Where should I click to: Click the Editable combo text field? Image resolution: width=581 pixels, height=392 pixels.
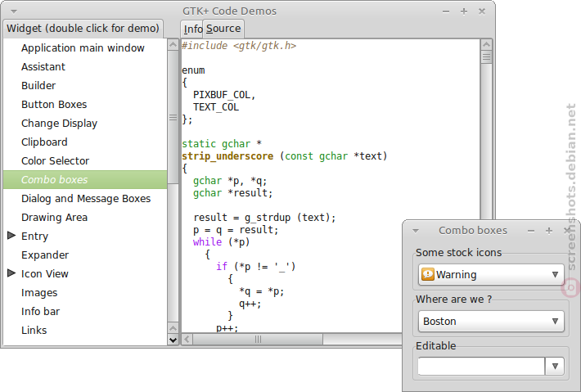(481, 367)
